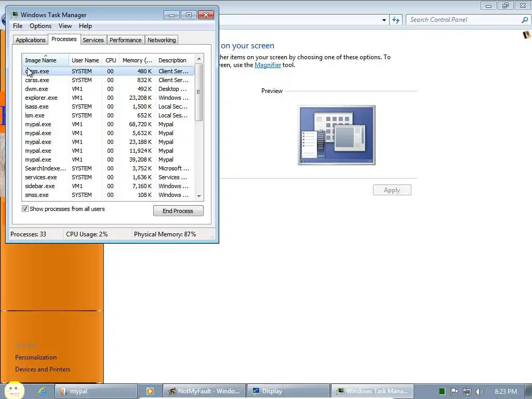This screenshot has width=532, height=399.
Task: Sort by CPU column header
Action: pyautogui.click(x=111, y=60)
